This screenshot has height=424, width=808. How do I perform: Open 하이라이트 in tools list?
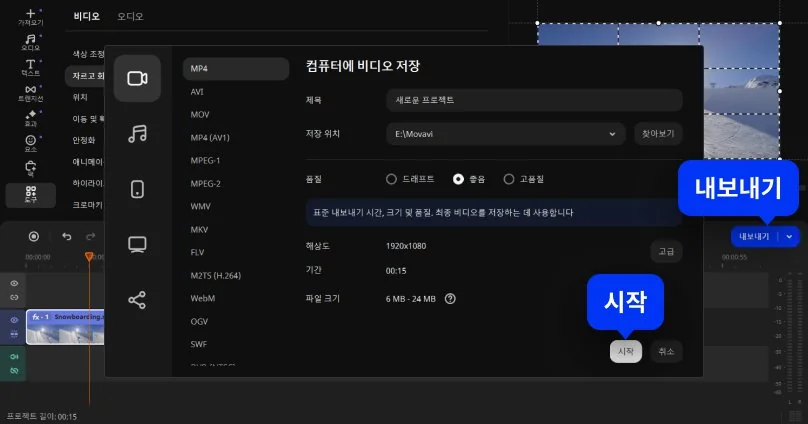pos(86,183)
